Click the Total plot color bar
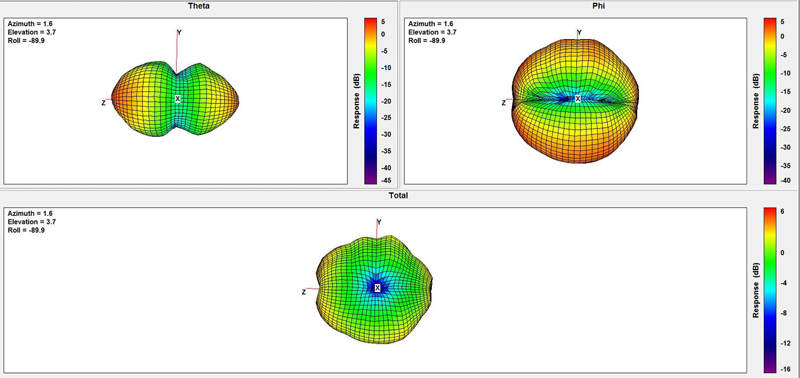The image size is (800, 378). point(770,290)
